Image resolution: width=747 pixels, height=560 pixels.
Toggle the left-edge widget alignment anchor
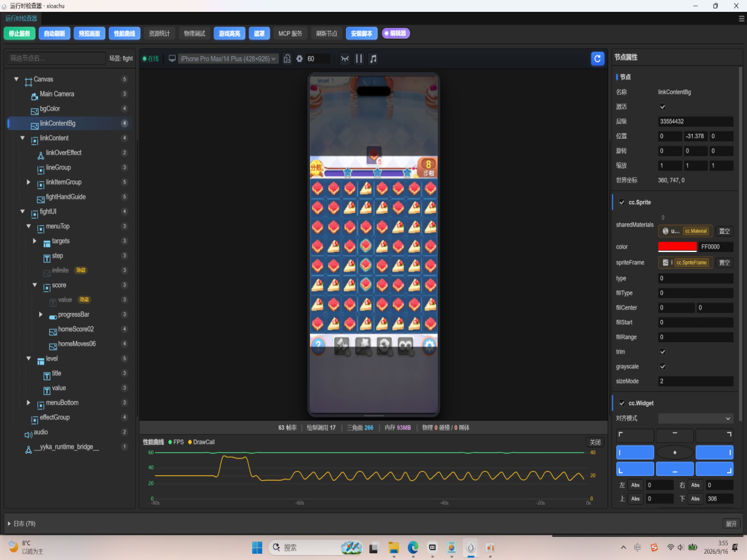click(635, 452)
